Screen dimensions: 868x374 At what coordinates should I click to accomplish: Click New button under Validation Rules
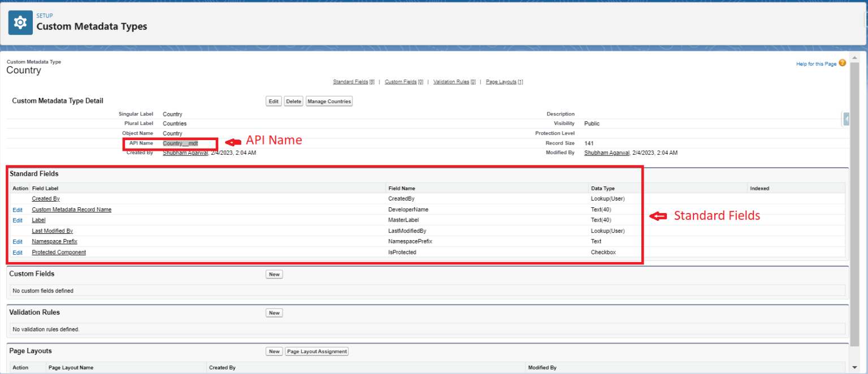(274, 312)
